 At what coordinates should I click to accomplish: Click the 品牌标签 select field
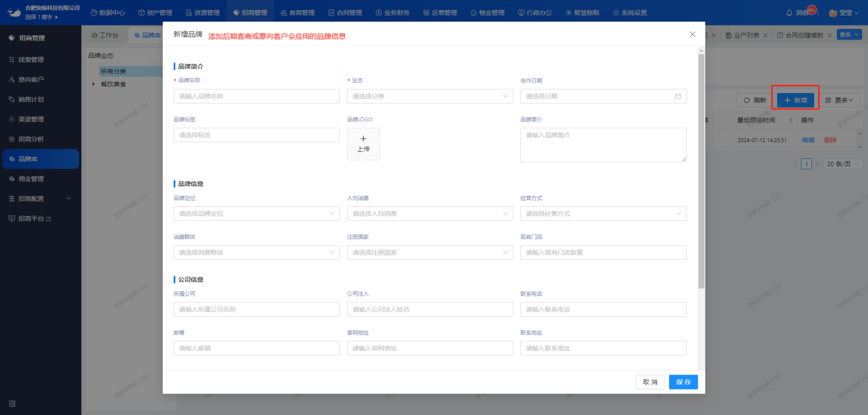click(x=256, y=135)
